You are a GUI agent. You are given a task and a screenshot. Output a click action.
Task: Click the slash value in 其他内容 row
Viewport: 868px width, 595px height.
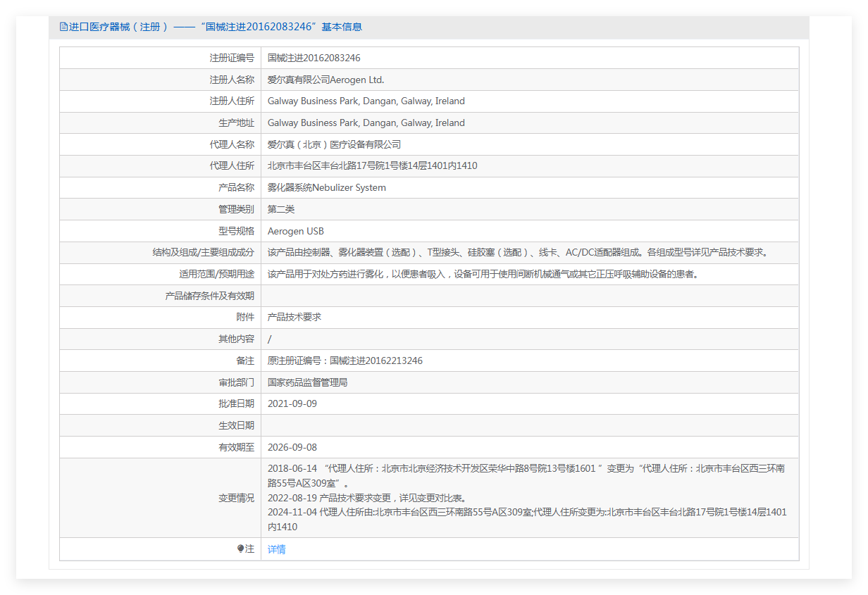pyautogui.click(x=270, y=339)
